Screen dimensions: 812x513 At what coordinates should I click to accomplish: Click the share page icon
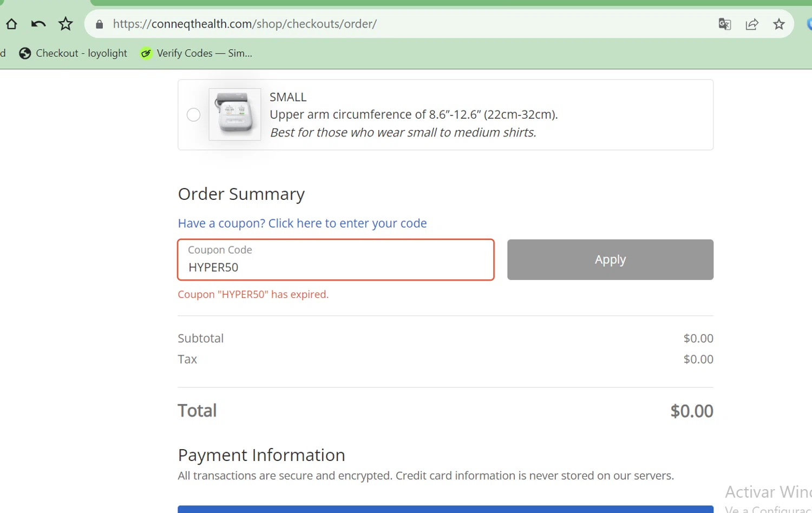click(752, 24)
